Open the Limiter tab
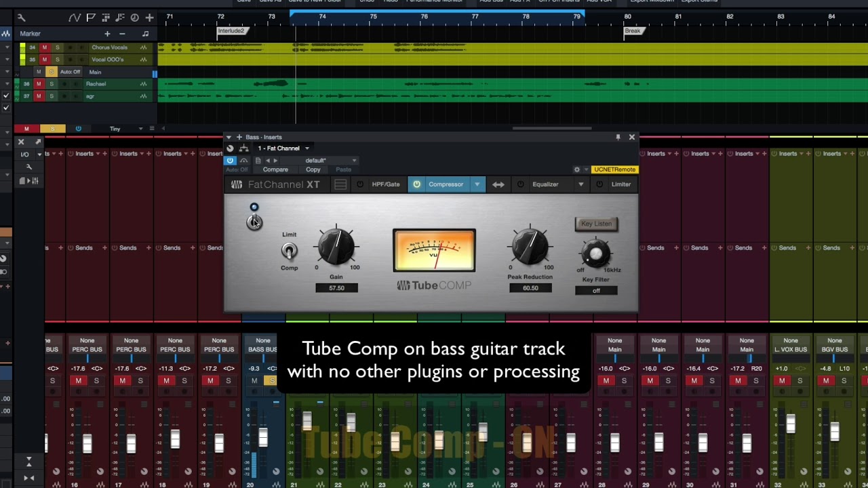868x488 pixels. (621, 184)
